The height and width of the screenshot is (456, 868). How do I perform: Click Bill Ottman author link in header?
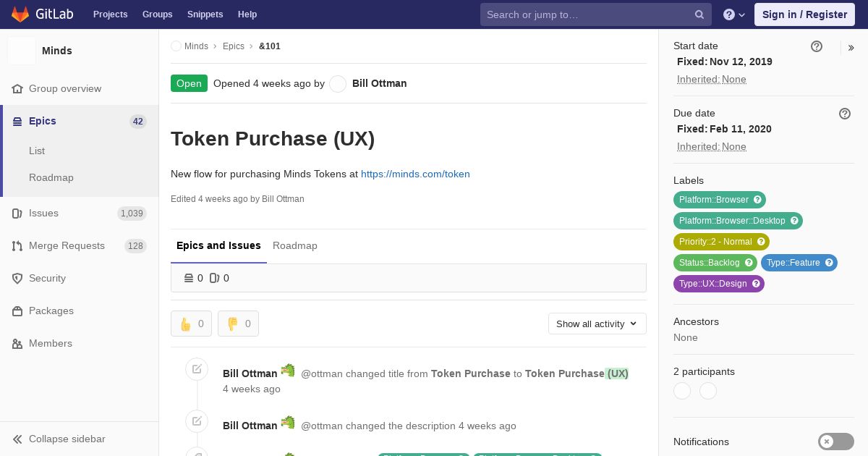pos(380,84)
